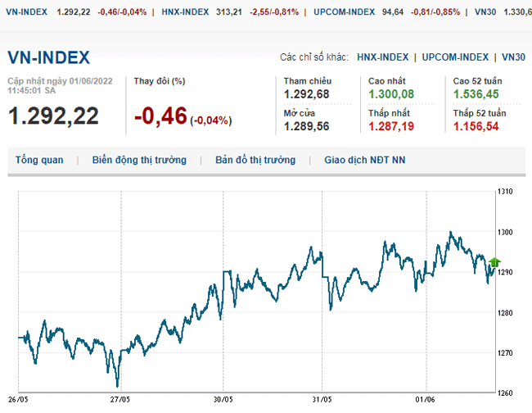Image resolution: width=532 pixels, height=413 pixels.
Task: Click the Cao nhất value 1.300,08
Action: coord(391,94)
